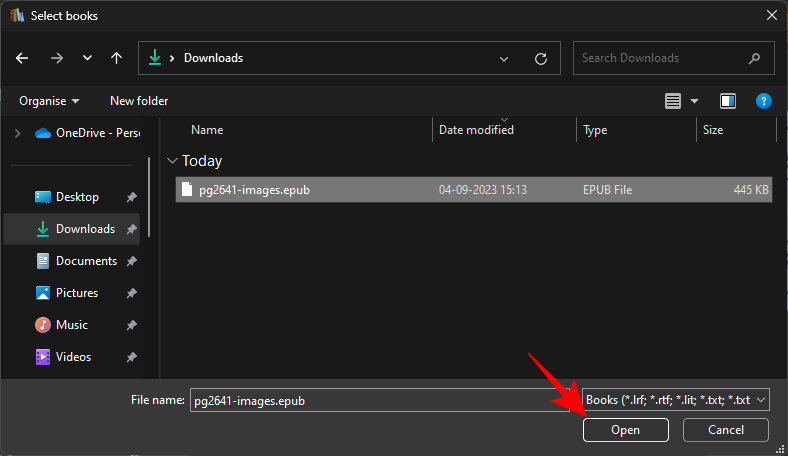This screenshot has height=456, width=788.
Task: Click the File name input field
Action: click(380, 400)
